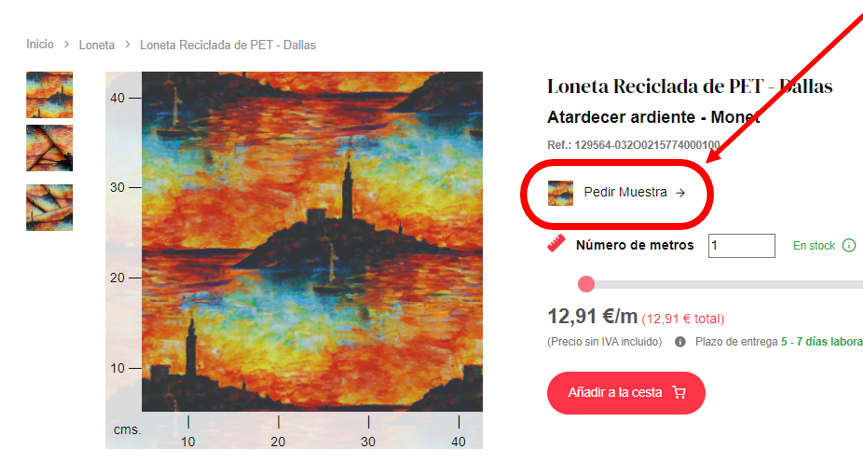
Task: Click the red ruler icon
Action: tap(556, 244)
